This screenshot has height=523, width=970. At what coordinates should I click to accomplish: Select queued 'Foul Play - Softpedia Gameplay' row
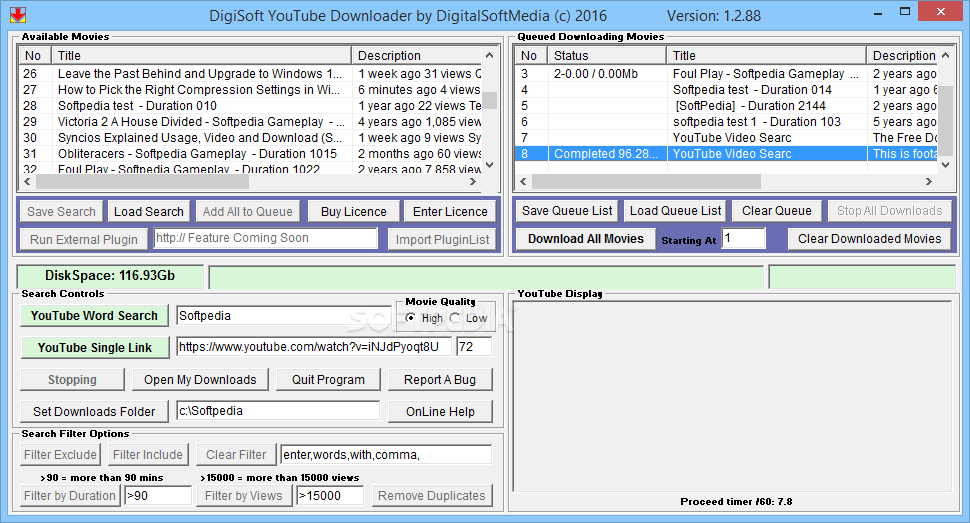(726, 74)
